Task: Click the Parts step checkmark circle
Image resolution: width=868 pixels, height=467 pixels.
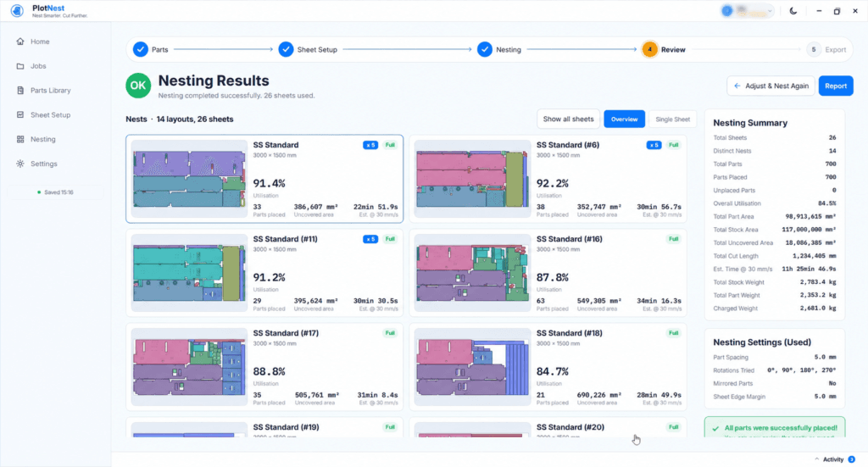Action: pos(141,49)
